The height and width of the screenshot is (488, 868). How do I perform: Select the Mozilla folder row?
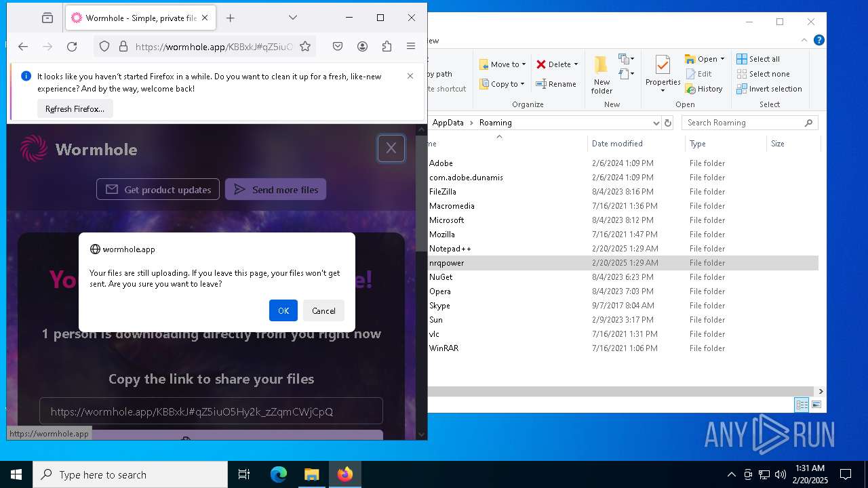pyautogui.click(x=623, y=235)
